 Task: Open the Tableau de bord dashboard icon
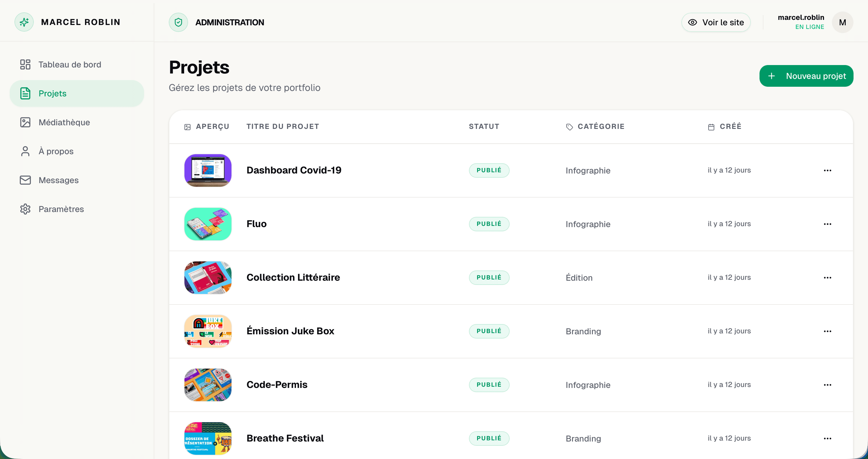25,64
